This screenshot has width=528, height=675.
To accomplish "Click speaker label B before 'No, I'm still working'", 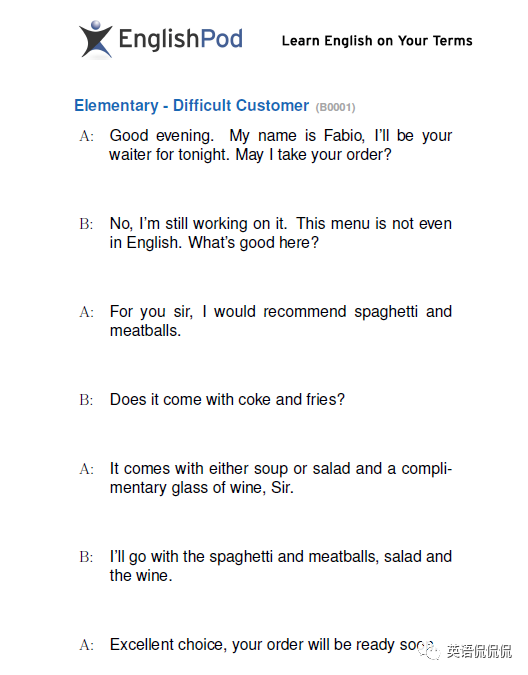I will pos(86,224).
